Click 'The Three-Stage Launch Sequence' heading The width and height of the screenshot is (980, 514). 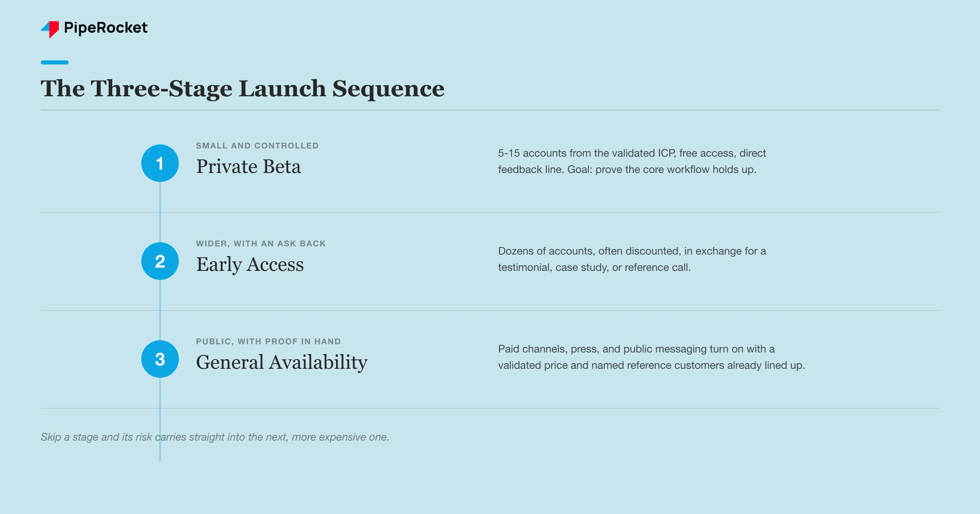pos(243,89)
